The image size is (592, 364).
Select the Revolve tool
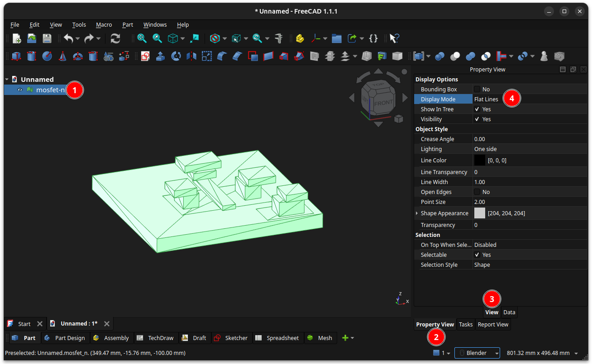click(176, 56)
